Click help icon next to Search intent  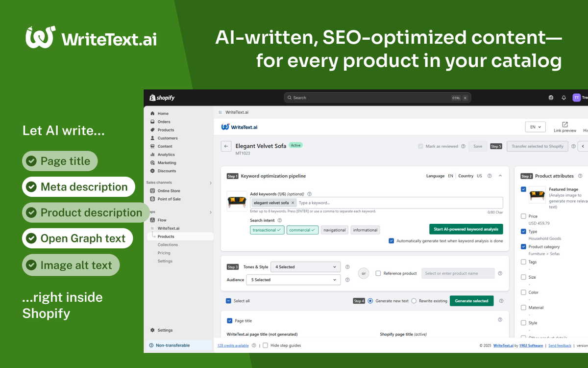pyautogui.click(x=280, y=221)
